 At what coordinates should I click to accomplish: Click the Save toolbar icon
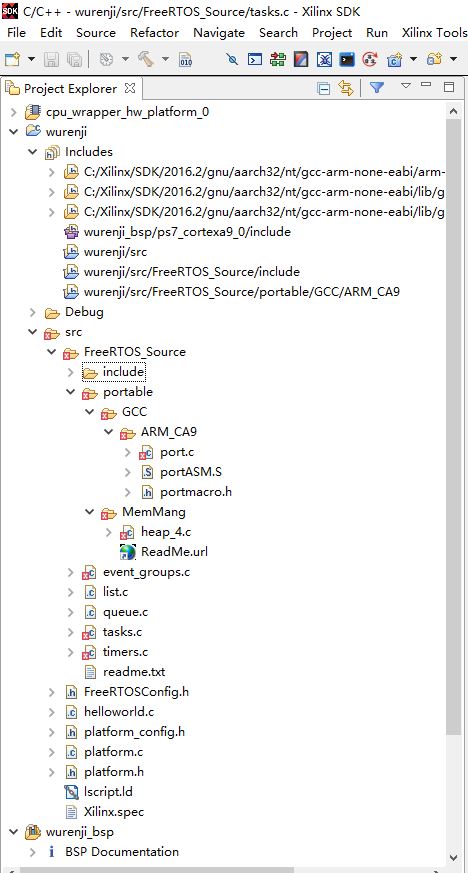pos(52,59)
